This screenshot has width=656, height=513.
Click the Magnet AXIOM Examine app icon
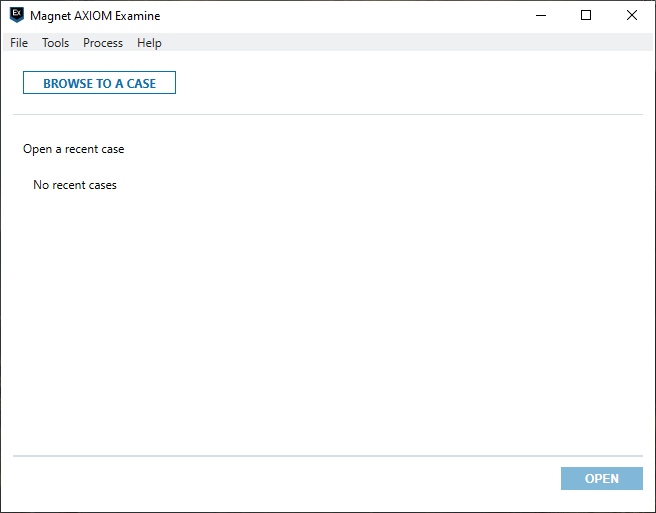17,15
